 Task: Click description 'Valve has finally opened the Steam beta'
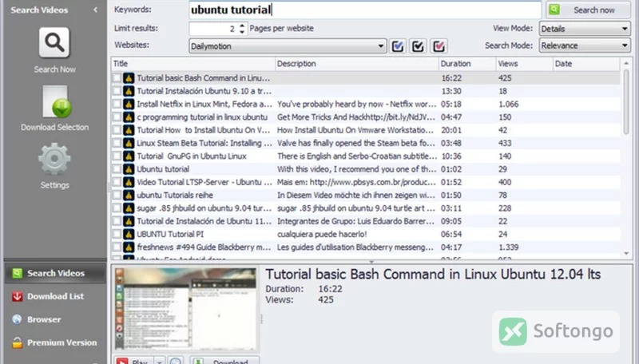[356, 143]
